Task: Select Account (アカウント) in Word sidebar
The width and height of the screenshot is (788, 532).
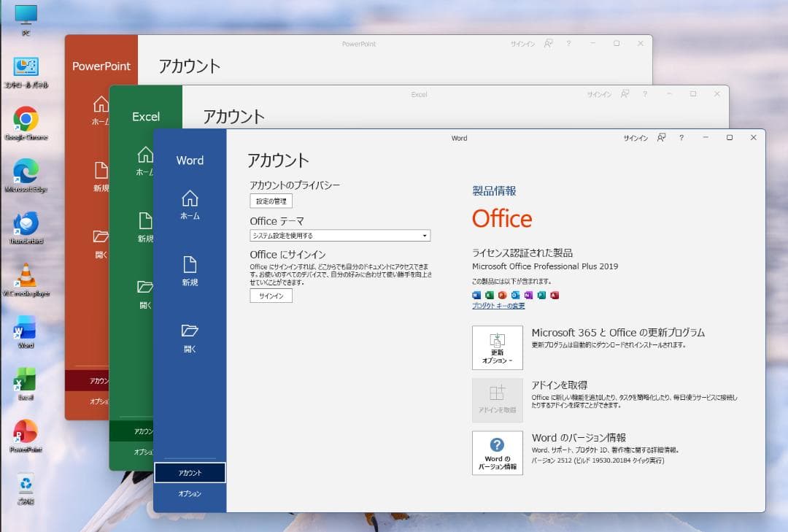Action: pos(190,473)
